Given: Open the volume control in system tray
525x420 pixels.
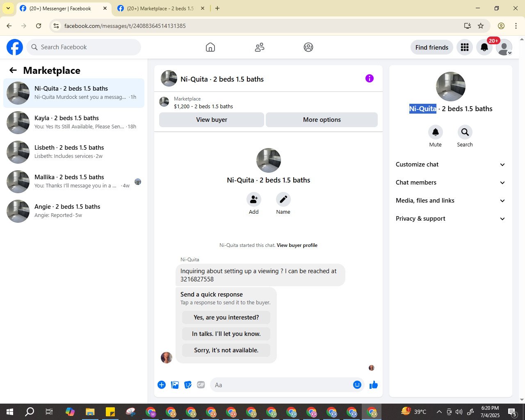Looking at the screenshot, I should (x=459, y=412).
